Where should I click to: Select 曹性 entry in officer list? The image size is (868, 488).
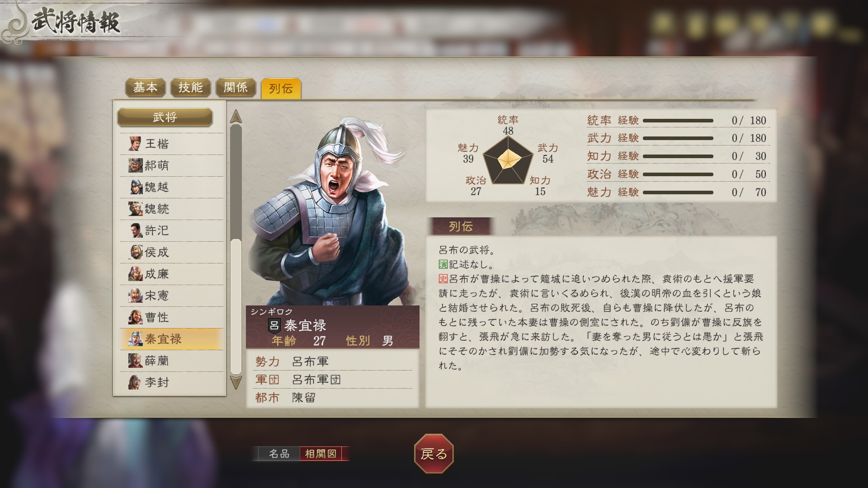[x=172, y=317]
